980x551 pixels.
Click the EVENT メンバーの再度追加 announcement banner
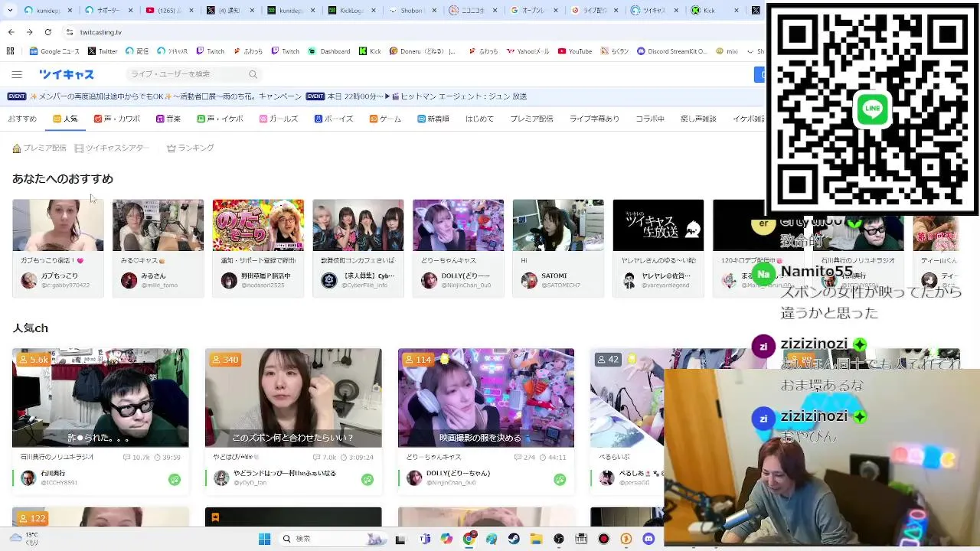(x=155, y=96)
